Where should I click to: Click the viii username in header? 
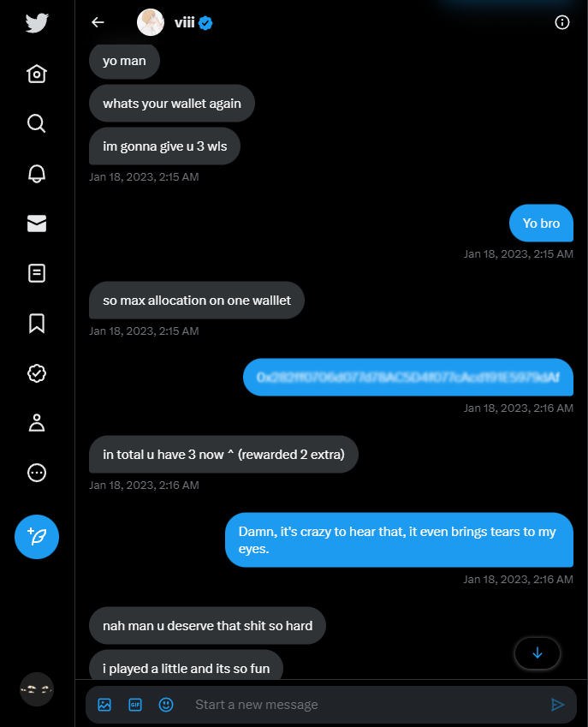184,22
